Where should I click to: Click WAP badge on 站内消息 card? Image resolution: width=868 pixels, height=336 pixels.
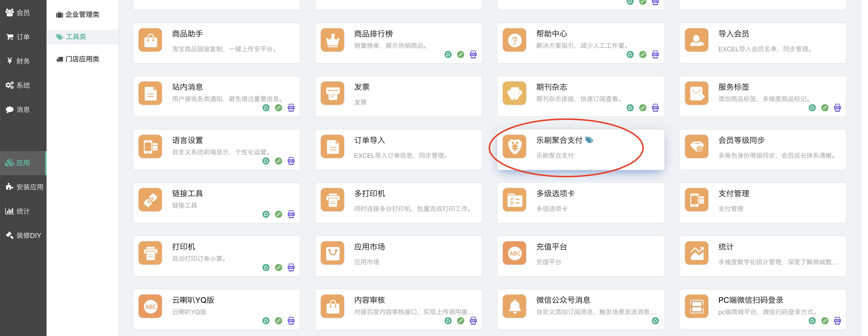(x=291, y=108)
